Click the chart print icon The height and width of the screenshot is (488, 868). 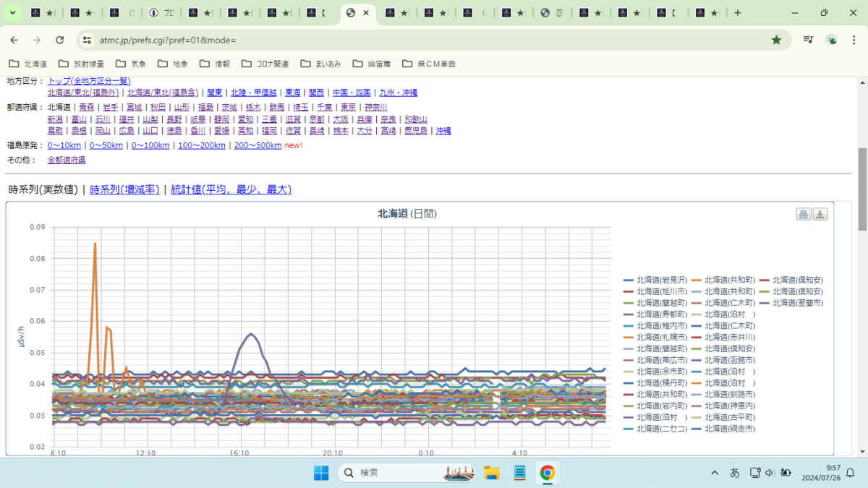click(x=804, y=214)
